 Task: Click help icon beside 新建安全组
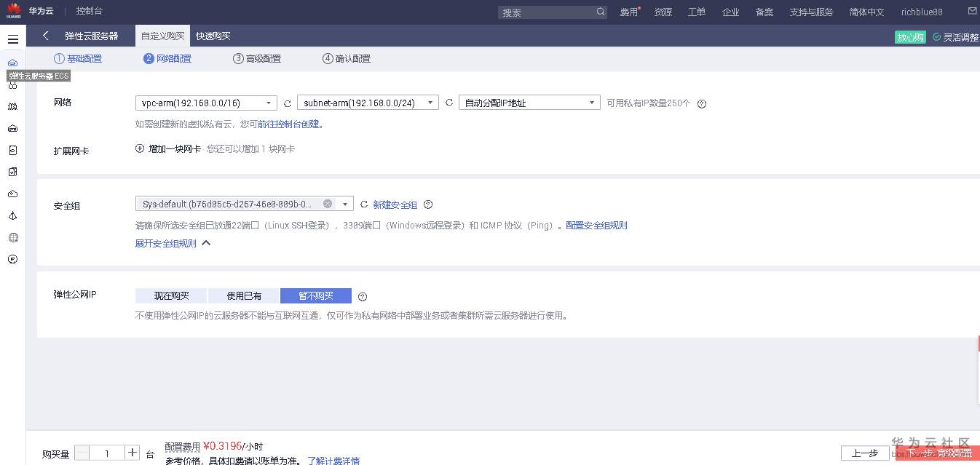point(428,204)
